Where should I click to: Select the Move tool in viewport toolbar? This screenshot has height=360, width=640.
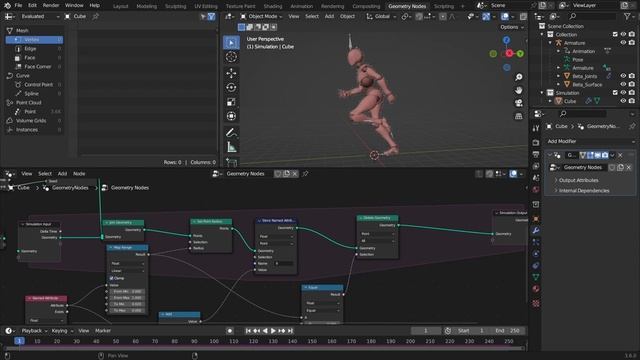tap(231, 73)
